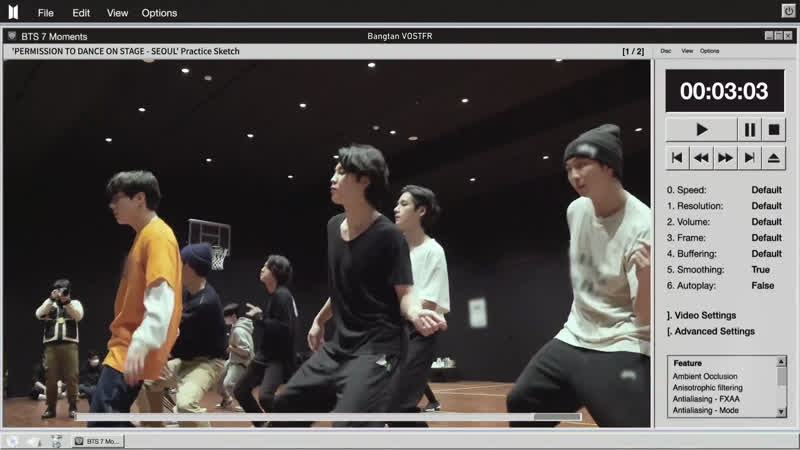Click the Feature list scrollbar thumb
This screenshot has height=450, width=800.
point(781,376)
